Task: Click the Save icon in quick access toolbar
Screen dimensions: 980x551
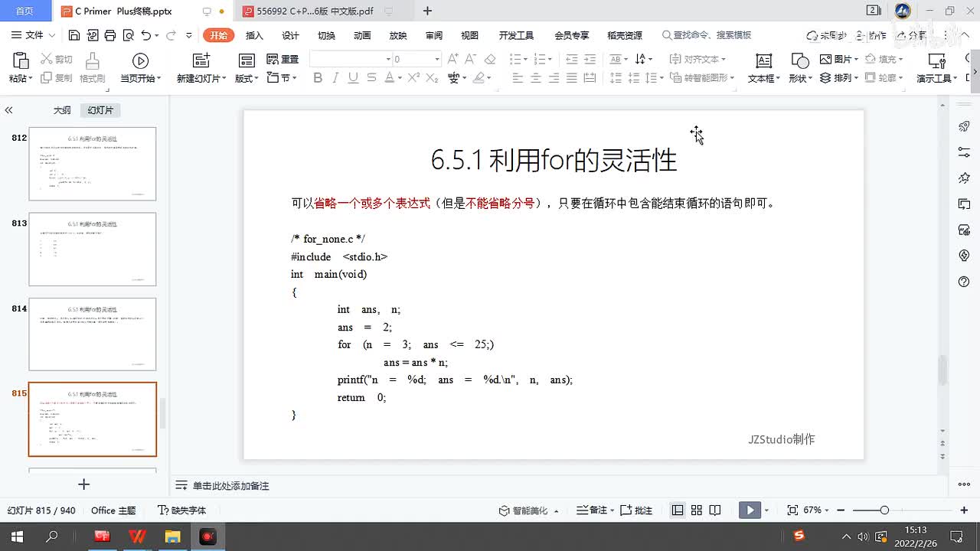Action: (x=74, y=35)
